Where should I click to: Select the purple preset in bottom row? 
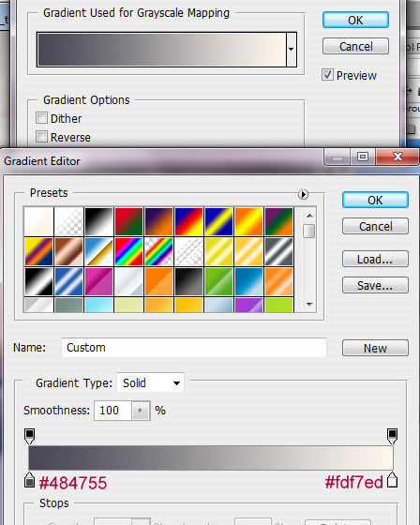pyautogui.click(x=248, y=305)
